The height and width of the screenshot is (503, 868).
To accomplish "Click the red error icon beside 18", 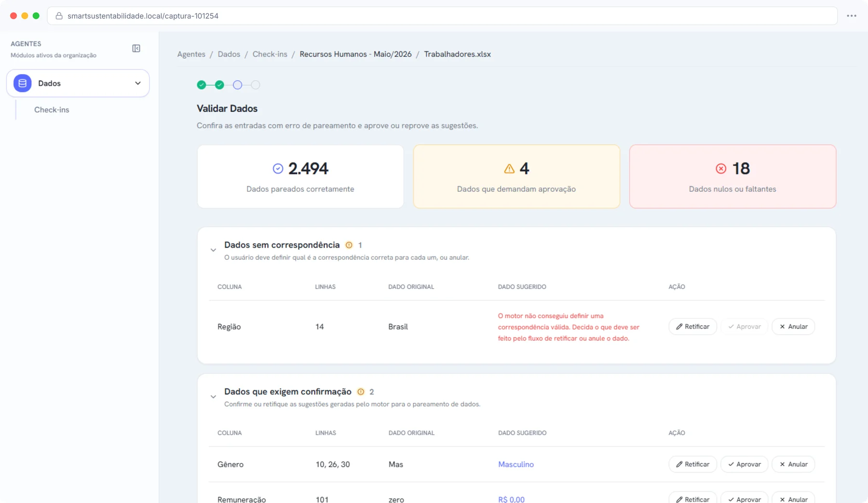I will tap(721, 169).
